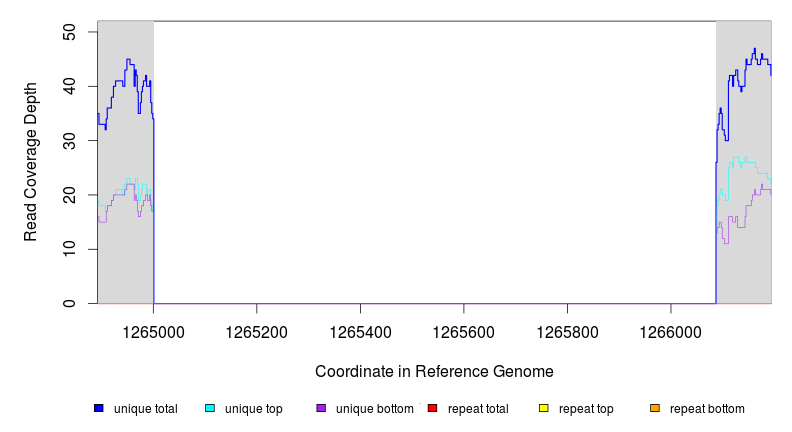The width and height of the screenshot is (792, 432).
Task: Click the cyan "unique top" legend swatch
Action: (x=210, y=408)
